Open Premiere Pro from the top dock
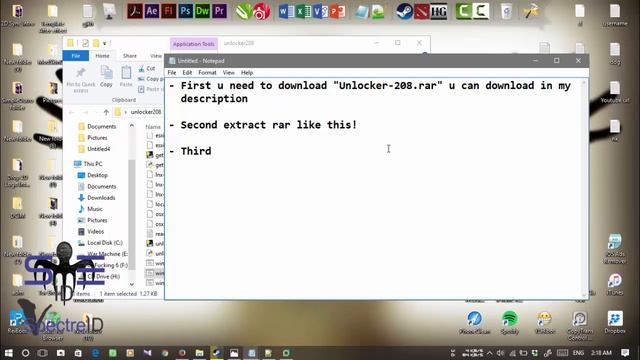 pos(220,11)
